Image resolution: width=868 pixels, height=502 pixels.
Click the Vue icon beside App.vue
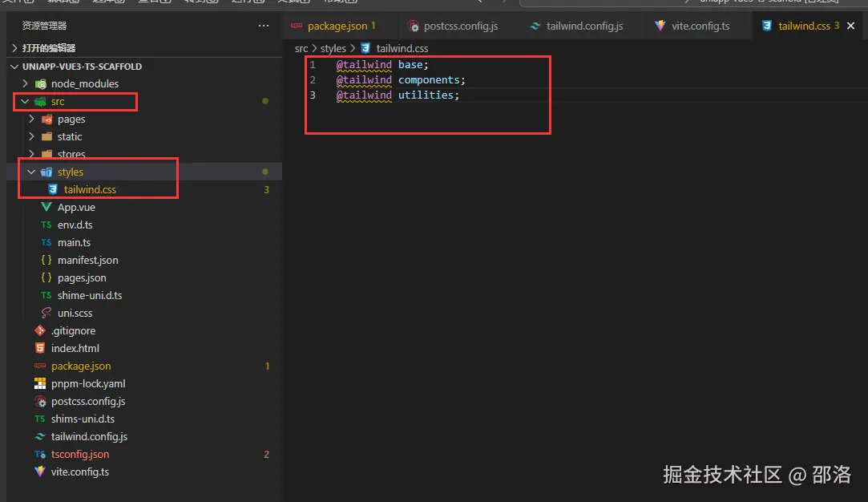click(x=46, y=207)
